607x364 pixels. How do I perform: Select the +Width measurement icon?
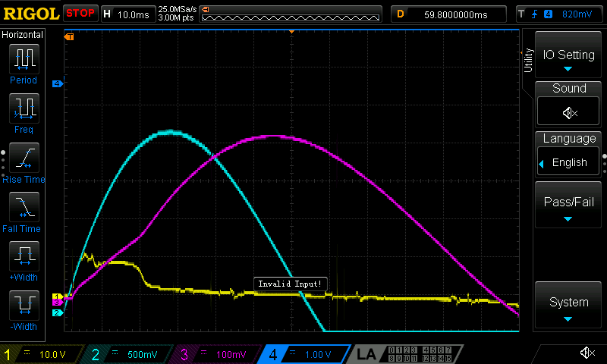click(23, 256)
